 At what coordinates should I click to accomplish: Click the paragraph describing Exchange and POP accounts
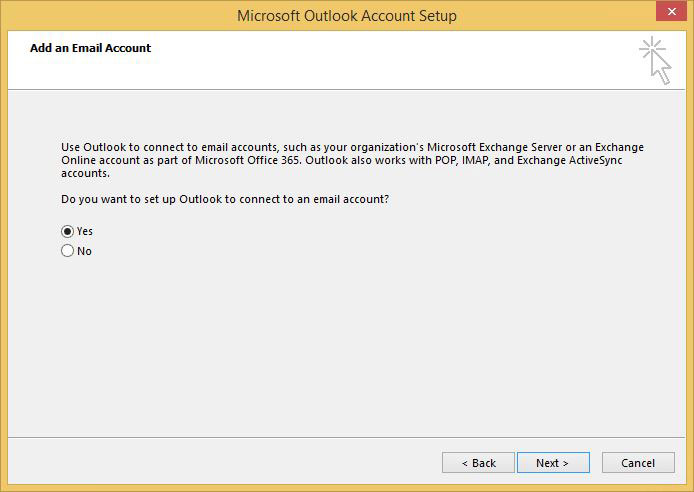tap(352, 160)
